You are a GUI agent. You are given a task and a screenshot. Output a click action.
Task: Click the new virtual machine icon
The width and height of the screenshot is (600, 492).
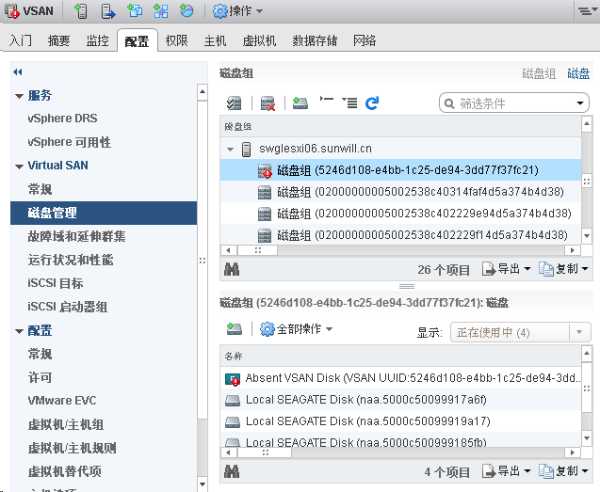(135, 11)
